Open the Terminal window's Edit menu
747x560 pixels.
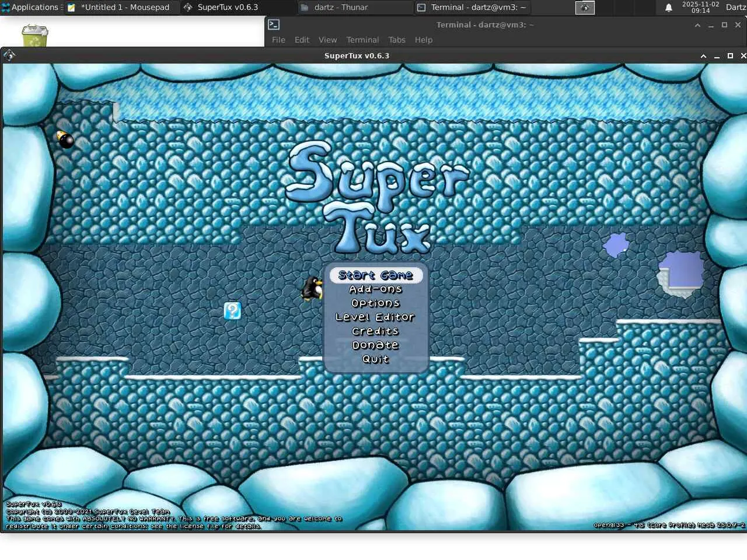pos(302,40)
